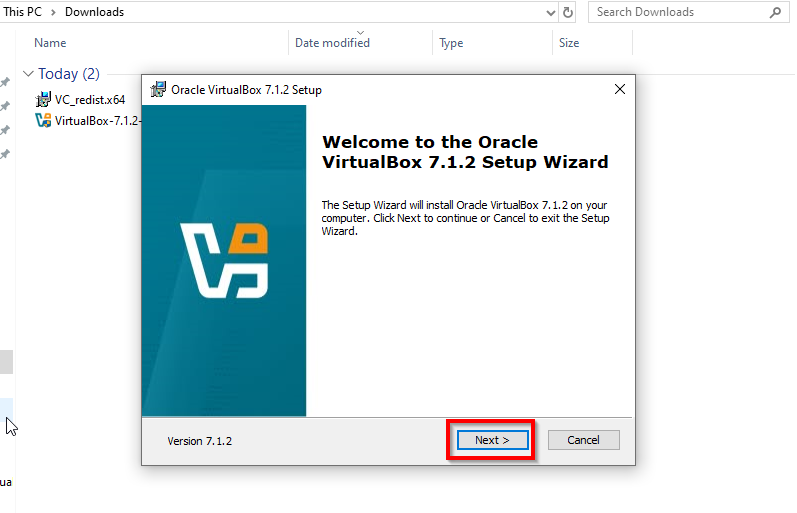
Task: Sort files by Size column
Action: pyautogui.click(x=569, y=43)
